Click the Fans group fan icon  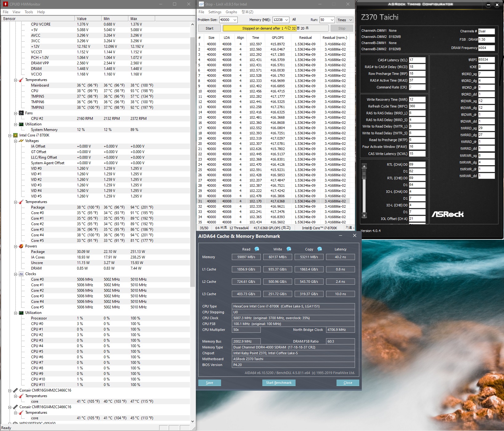point(21,113)
